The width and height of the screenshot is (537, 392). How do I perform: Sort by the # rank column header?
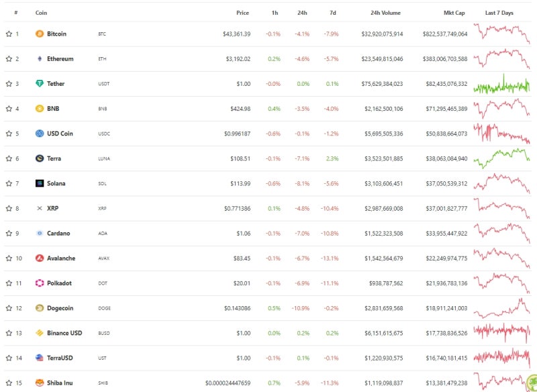point(16,13)
